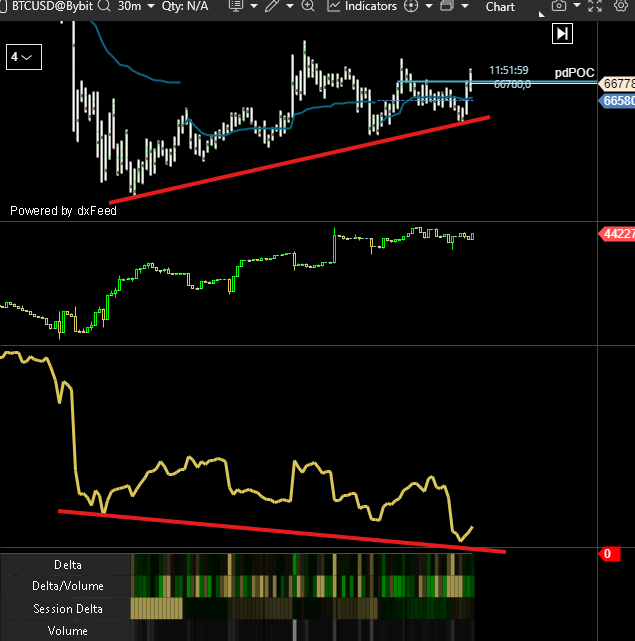This screenshot has height=641, width=635.
Task: Jump to latest bar with skip-forward button
Action: point(562,34)
